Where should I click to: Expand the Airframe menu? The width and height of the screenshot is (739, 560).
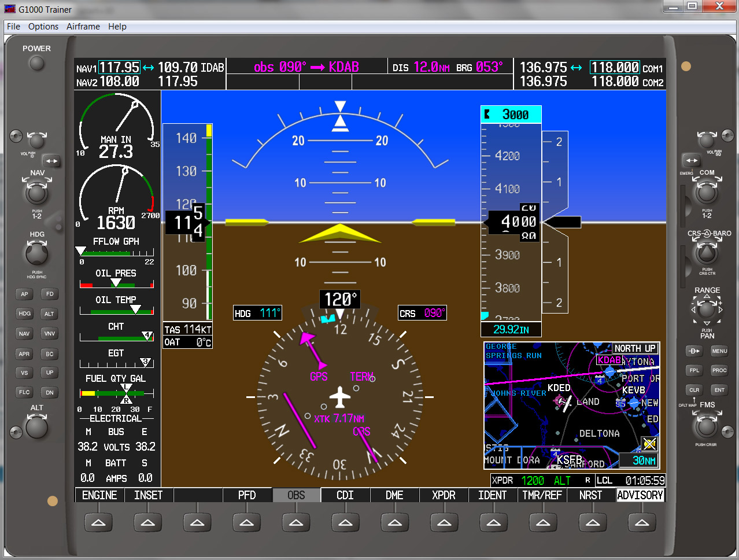point(83,27)
